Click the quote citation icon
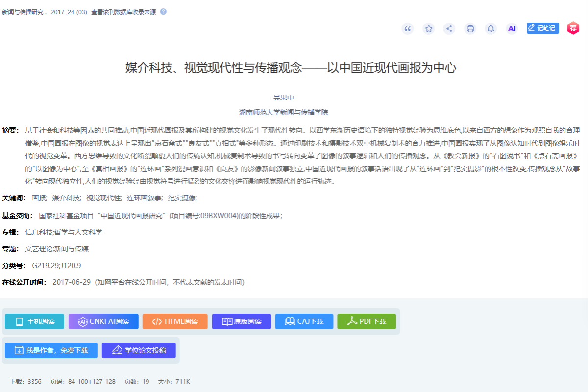Screen dimensions: 588x392 coord(408,28)
